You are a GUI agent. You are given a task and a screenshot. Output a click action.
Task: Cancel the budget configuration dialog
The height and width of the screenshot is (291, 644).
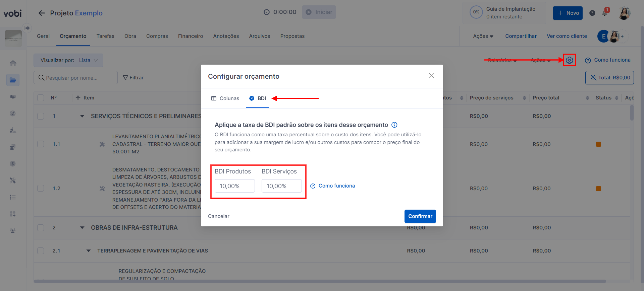coord(219,216)
